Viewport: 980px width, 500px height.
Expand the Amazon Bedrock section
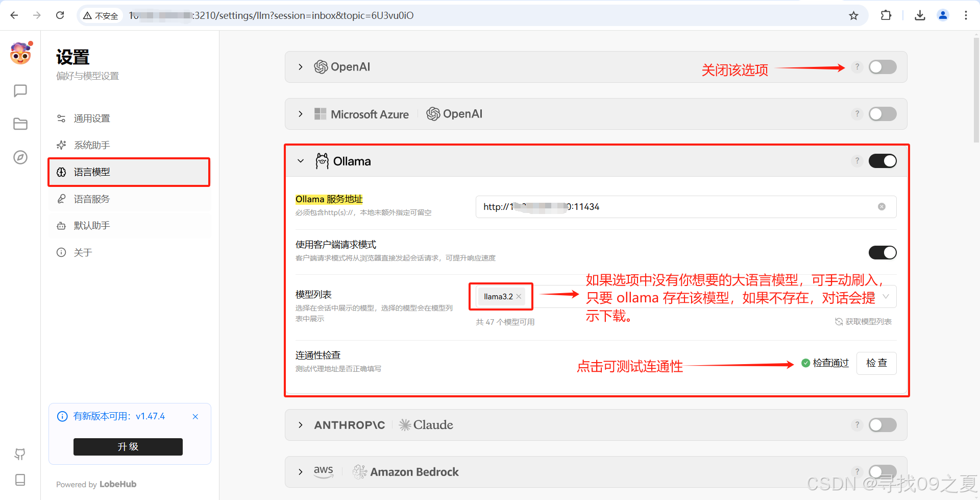[301, 472]
